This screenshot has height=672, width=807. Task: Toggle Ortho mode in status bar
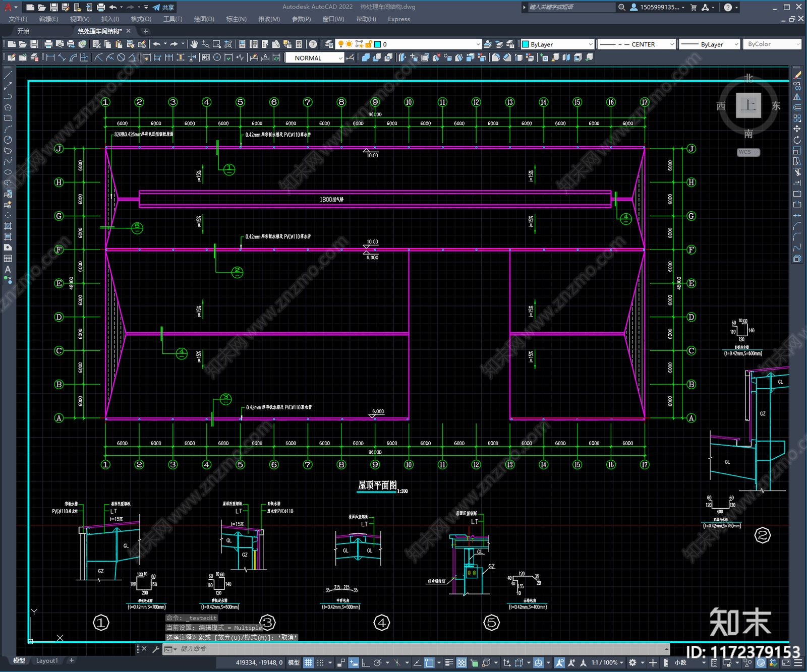[x=365, y=662]
